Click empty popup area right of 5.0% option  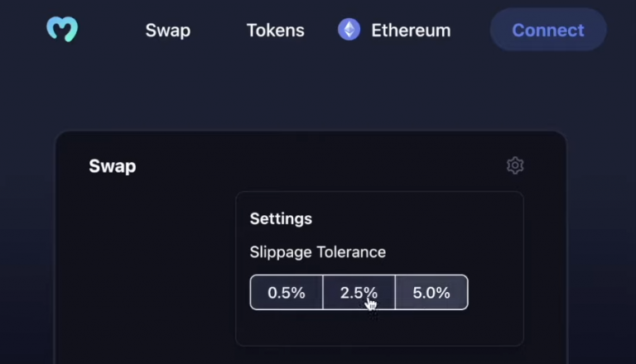pos(495,293)
